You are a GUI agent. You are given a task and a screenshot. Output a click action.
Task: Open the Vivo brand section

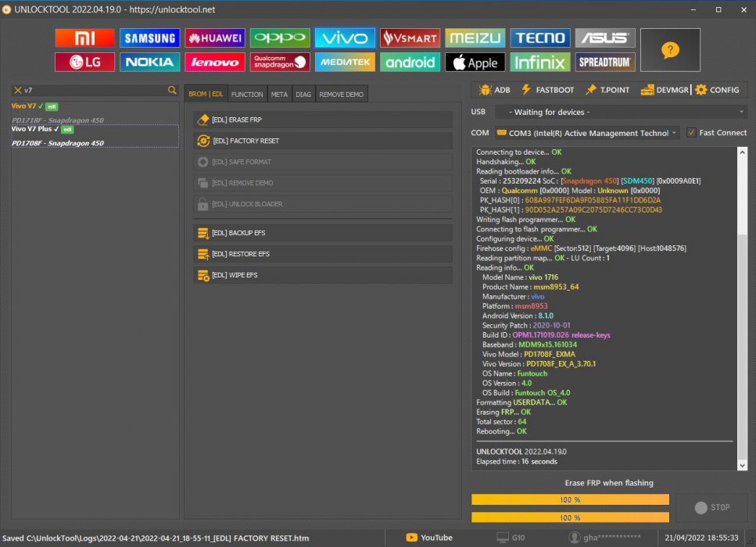click(x=345, y=38)
